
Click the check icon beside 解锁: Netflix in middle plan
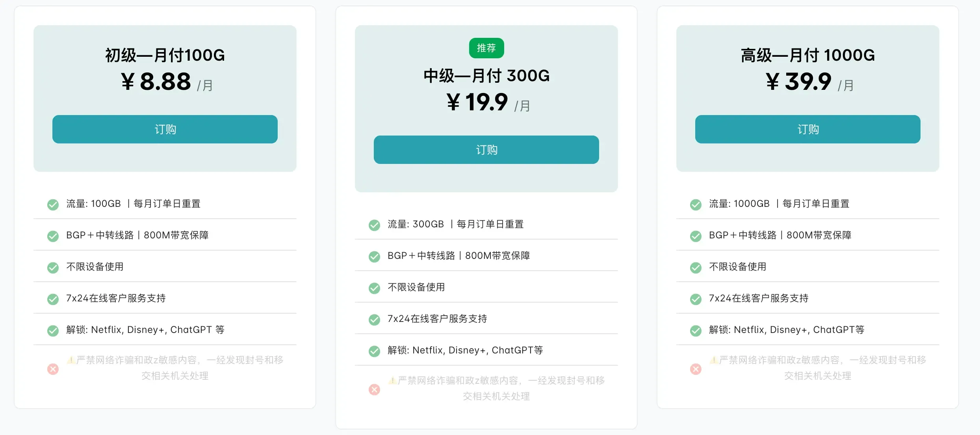click(x=375, y=351)
